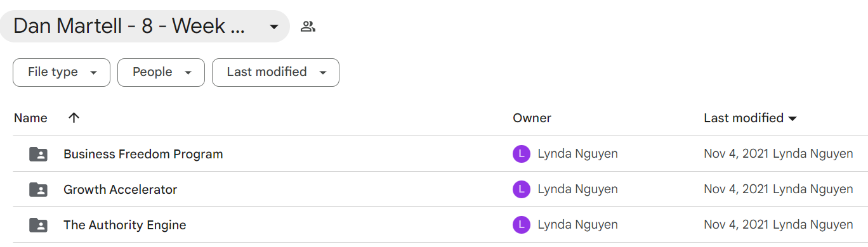Click The Authority Engine shared folder icon
This screenshot has height=247, width=868.
click(38, 225)
